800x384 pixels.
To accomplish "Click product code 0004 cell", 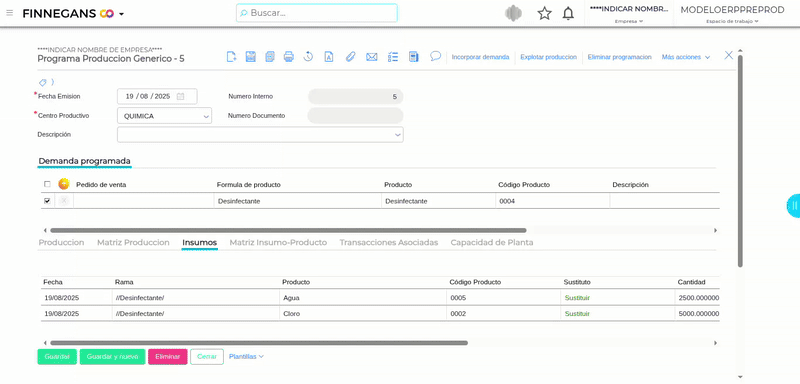I will tap(552, 201).
